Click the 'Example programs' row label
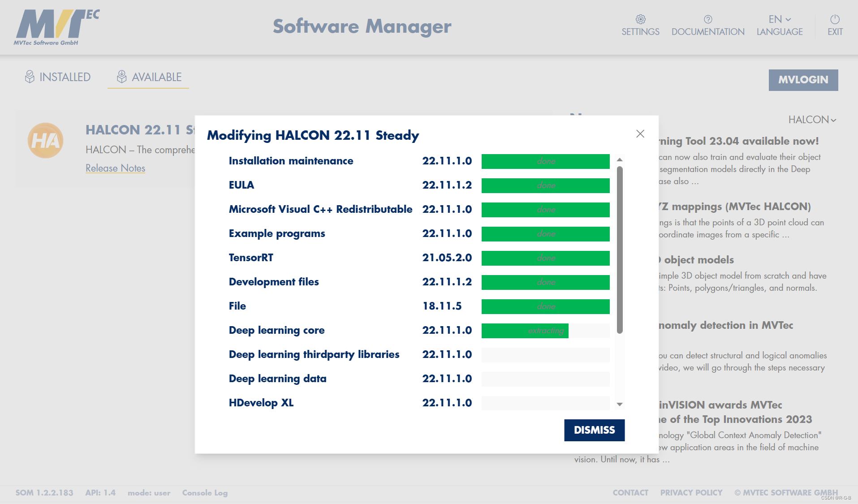 [277, 234]
